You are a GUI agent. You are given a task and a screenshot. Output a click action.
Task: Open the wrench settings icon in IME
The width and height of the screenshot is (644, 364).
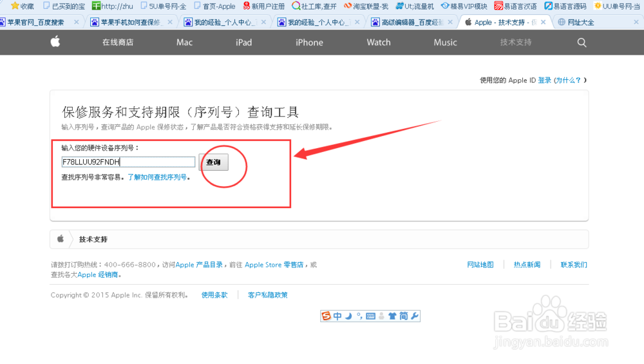[x=414, y=316]
